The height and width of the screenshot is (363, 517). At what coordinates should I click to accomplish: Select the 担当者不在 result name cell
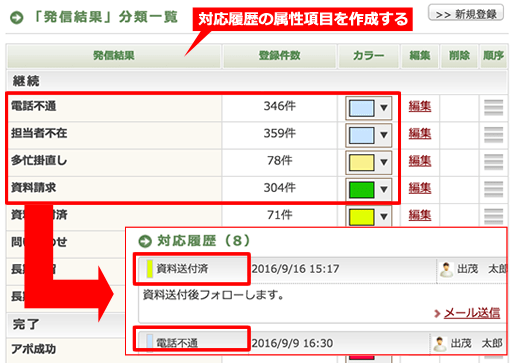click(x=114, y=134)
